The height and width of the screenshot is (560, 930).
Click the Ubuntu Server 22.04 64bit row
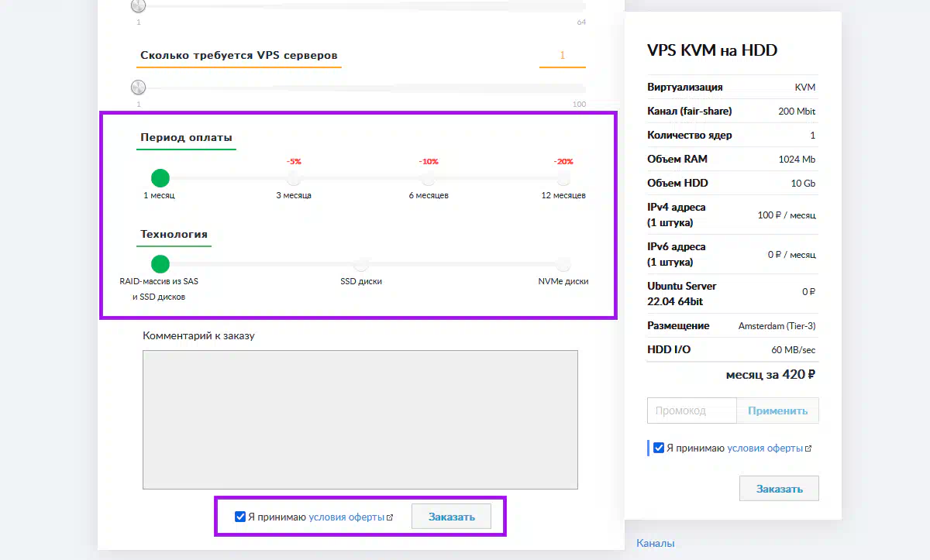[732, 294]
